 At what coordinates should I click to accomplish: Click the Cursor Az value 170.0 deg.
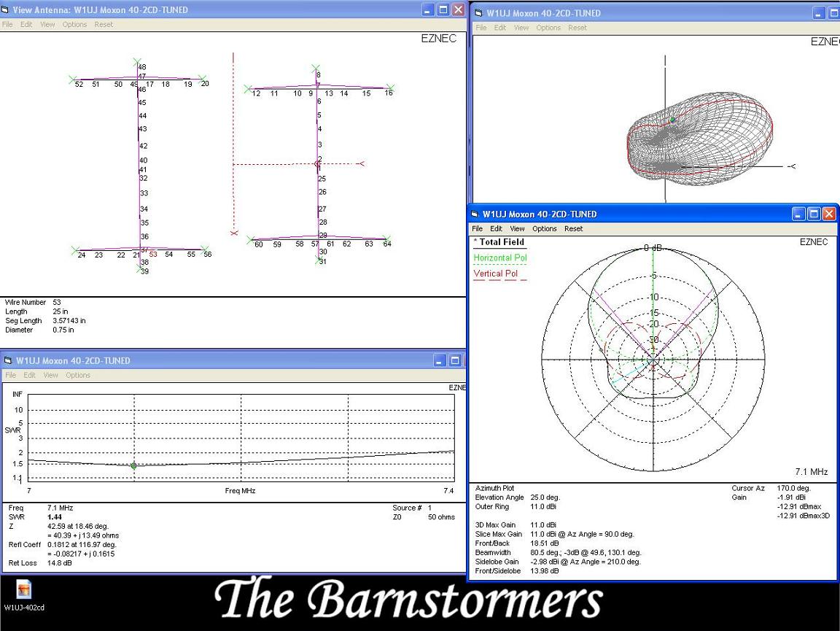tap(794, 489)
